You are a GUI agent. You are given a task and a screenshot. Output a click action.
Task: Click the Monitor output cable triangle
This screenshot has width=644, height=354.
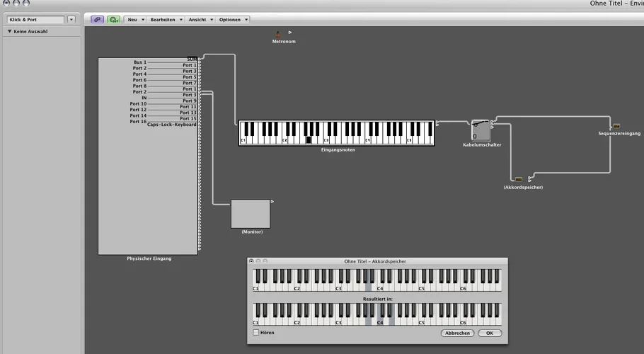click(272, 201)
